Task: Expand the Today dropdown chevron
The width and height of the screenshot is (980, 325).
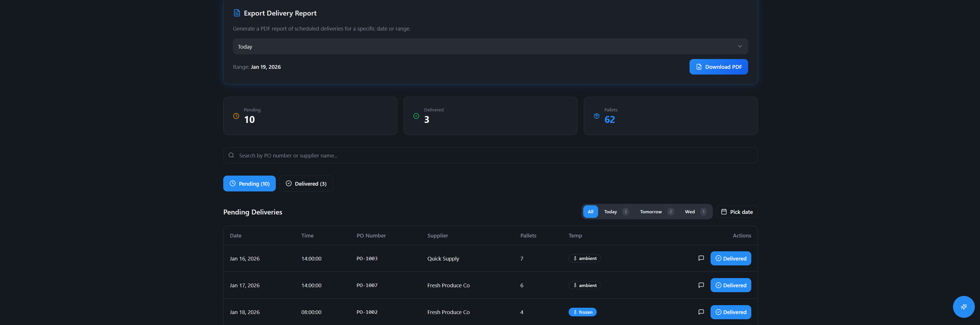Action: click(x=740, y=46)
